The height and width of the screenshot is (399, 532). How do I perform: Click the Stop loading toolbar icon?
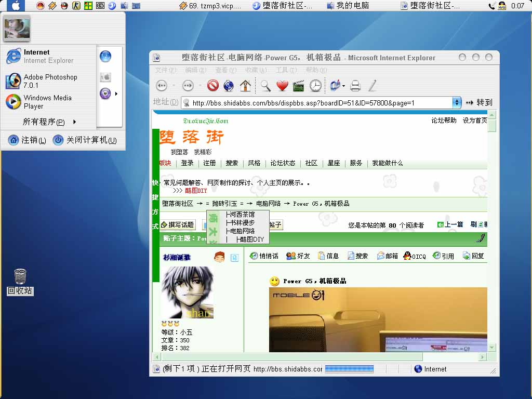point(212,86)
